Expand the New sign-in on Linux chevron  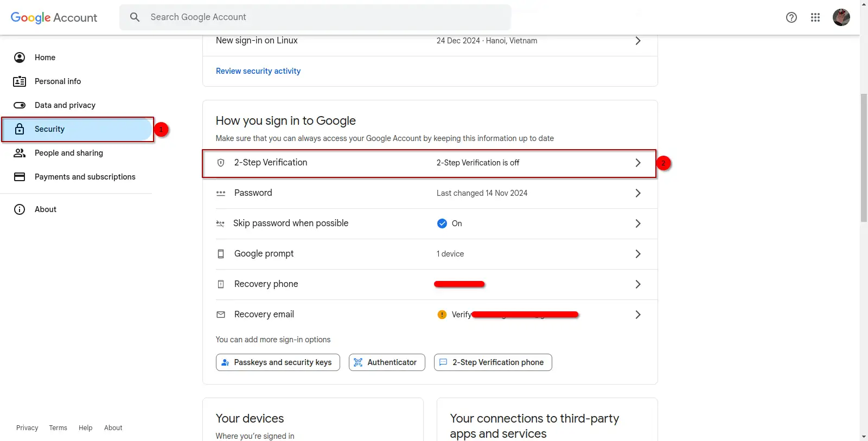tap(638, 41)
